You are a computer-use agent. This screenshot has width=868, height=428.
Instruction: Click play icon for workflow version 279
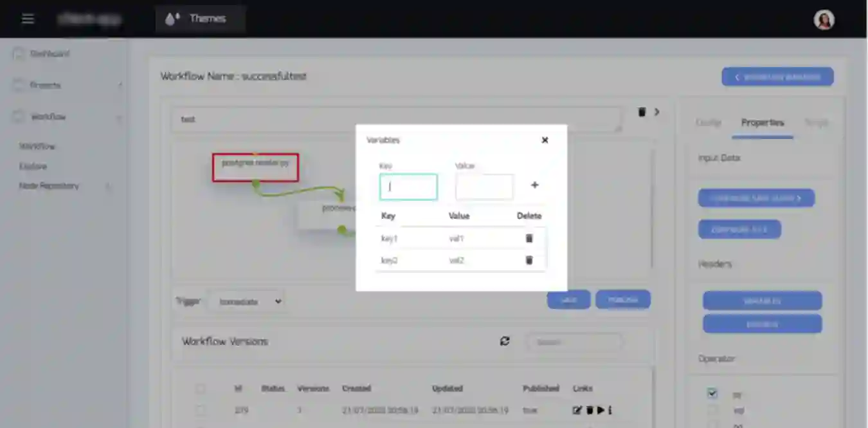coord(600,410)
